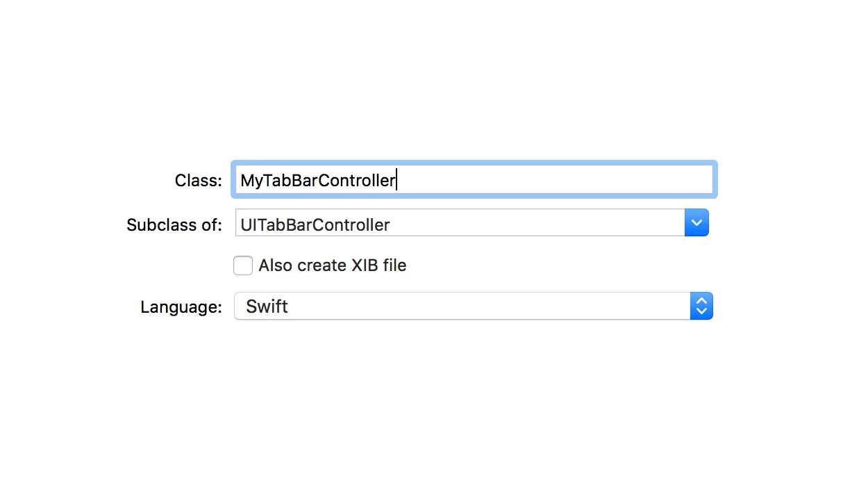Click the Swift text in Language selector

[x=267, y=306]
